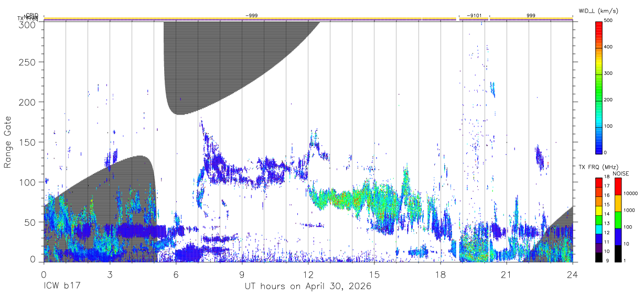Click the UT hours axis tick "6"
The width and height of the screenshot is (644, 297).
click(176, 274)
